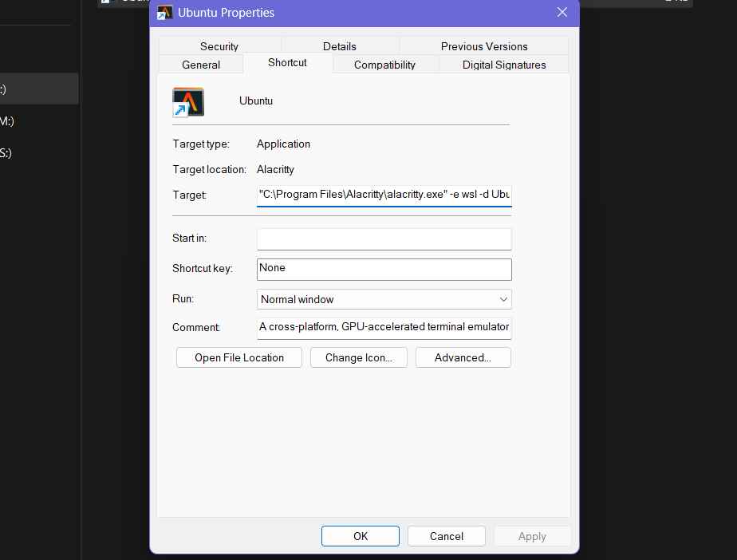Confirm the dialog with OK
This screenshot has height=560, width=737.
tap(361, 536)
